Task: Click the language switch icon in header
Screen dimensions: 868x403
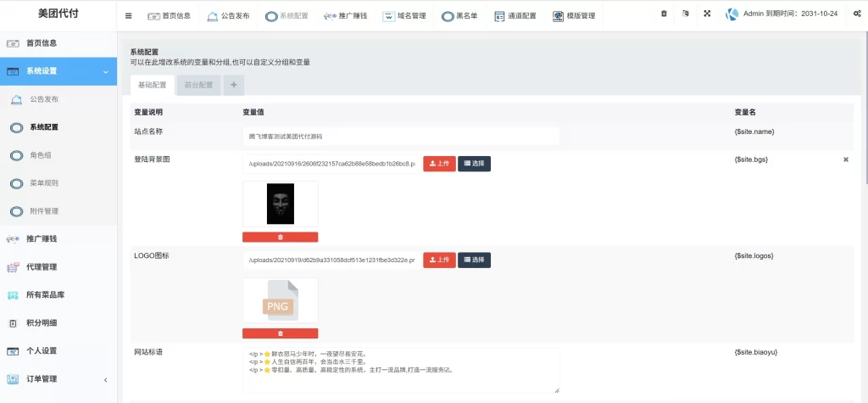Action: point(685,14)
